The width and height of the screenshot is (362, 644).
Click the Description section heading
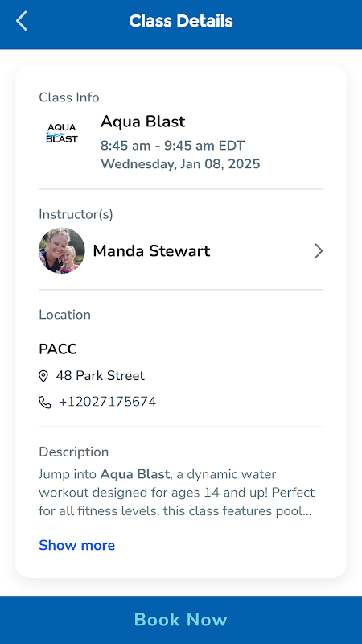point(74,452)
